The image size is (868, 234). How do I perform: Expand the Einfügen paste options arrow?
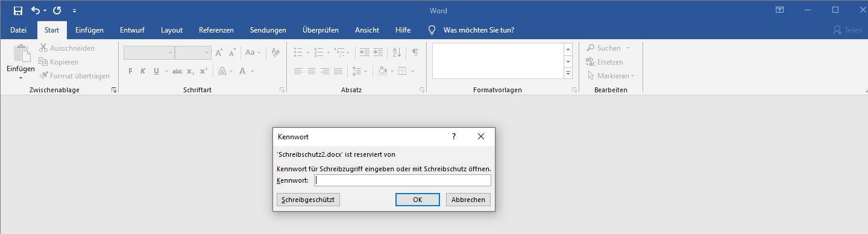click(x=21, y=77)
